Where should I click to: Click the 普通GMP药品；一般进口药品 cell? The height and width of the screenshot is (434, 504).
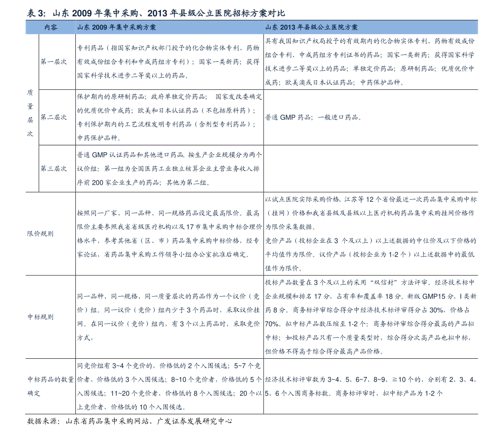click(314, 117)
